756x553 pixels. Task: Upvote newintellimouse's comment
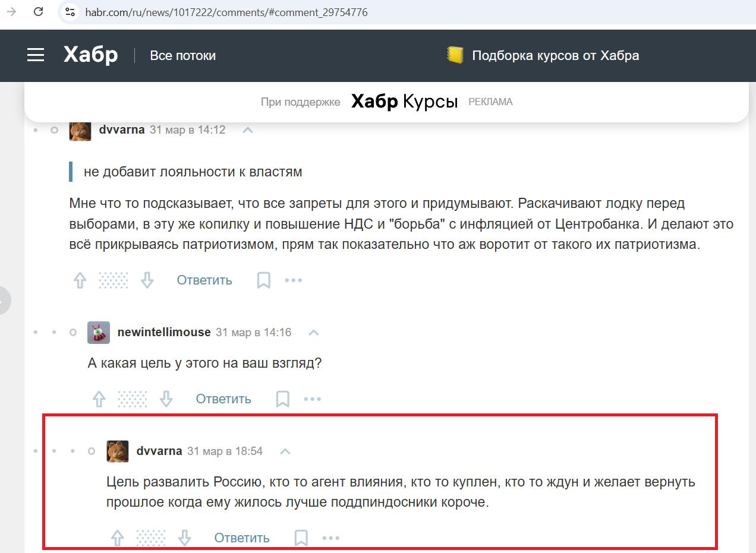click(x=99, y=399)
